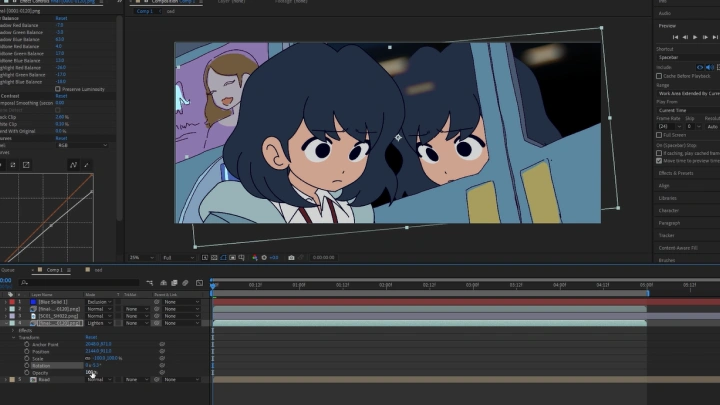
Task: Click the Rotation stopwatch icon
Action: [x=27, y=366]
